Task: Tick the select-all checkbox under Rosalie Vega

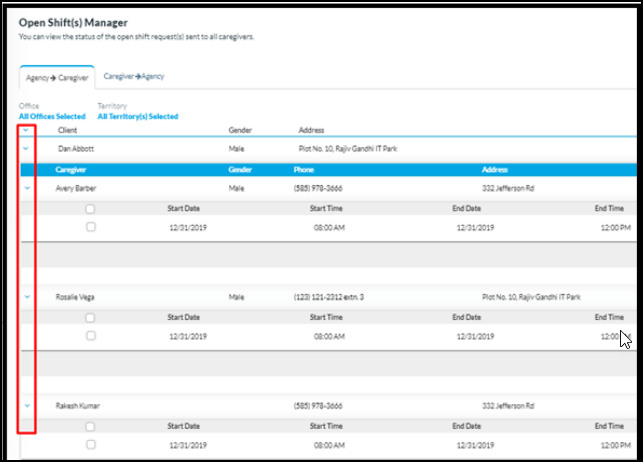Action: tap(91, 317)
